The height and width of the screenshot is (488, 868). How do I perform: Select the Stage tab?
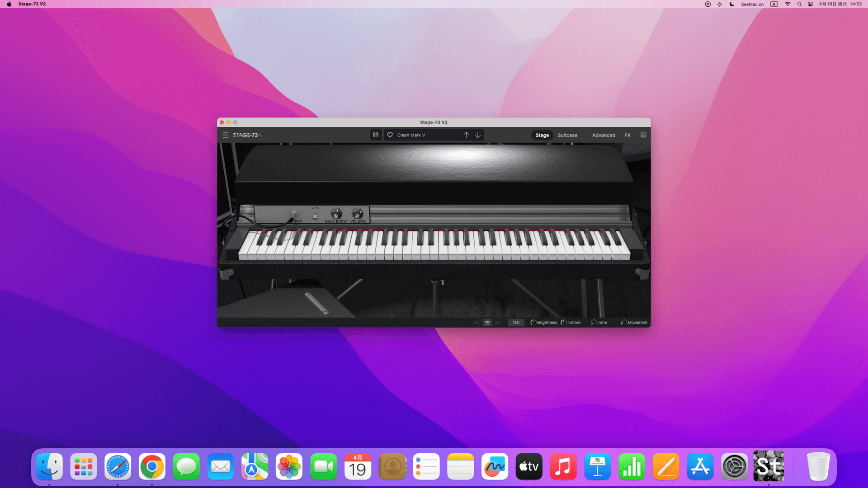542,135
